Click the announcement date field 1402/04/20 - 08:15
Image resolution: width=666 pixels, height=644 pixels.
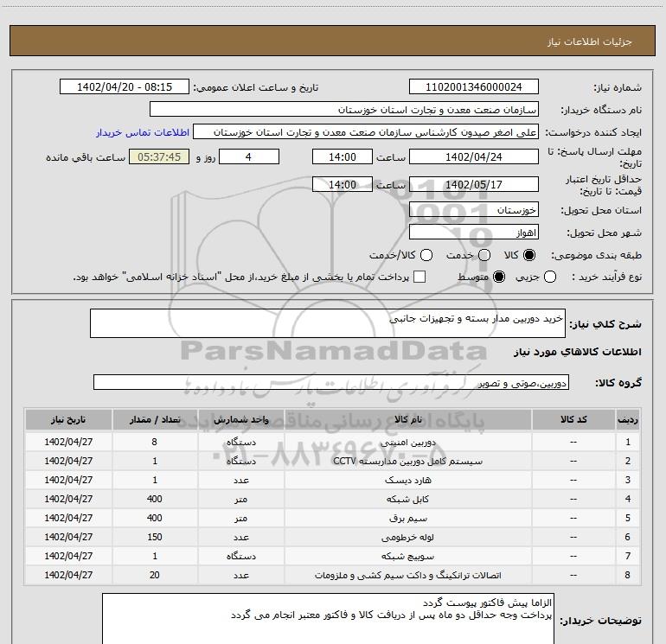[x=125, y=87]
